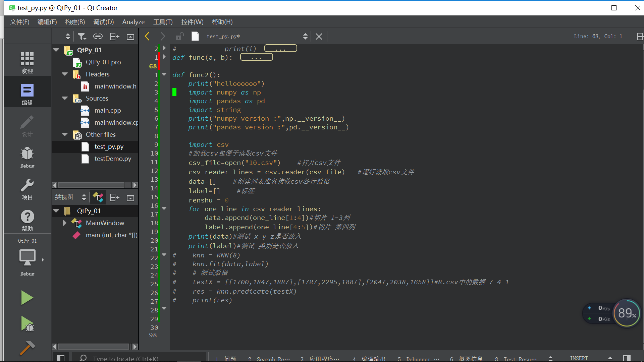
Task: Click the Build hammer icon
Action: (x=27, y=348)
